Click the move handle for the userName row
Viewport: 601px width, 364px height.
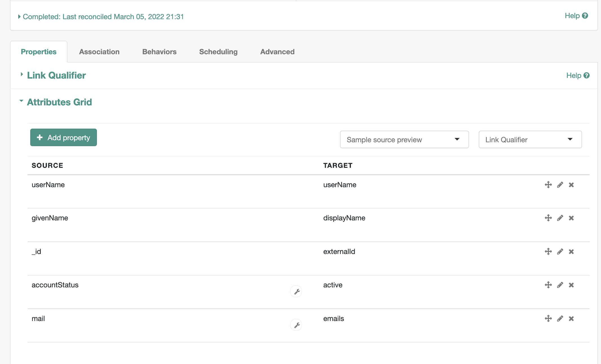548,185
